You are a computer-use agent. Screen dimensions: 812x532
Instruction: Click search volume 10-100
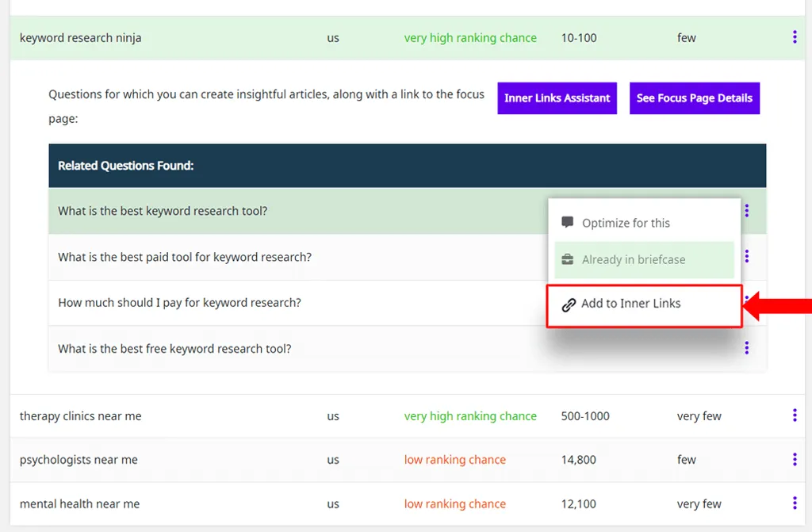(x=579, y=38)
